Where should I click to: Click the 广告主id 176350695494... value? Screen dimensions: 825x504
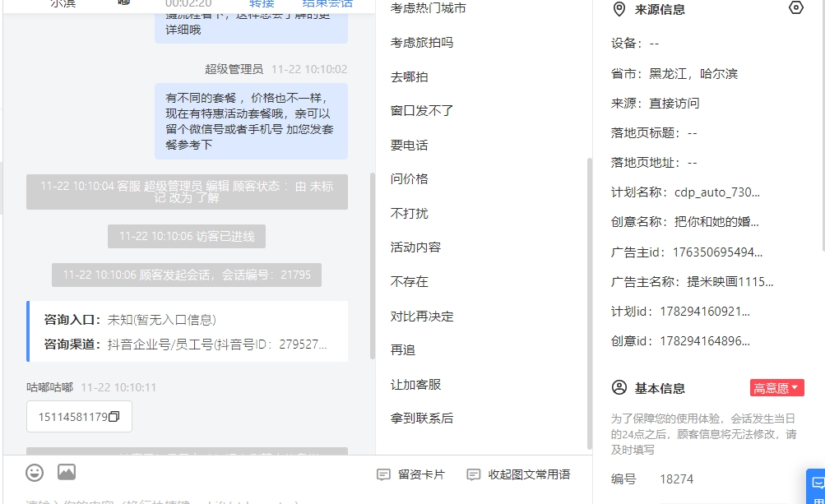(x=717, y=252)
